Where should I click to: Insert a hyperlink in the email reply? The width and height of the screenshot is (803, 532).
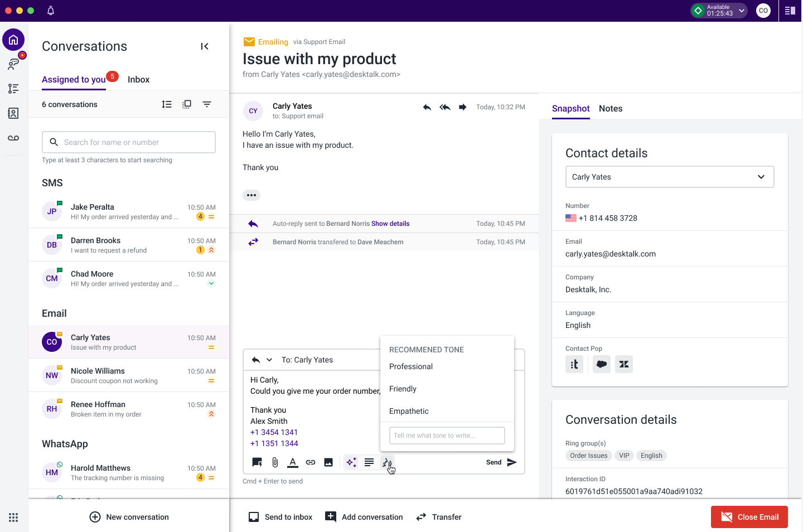click(311, 462)
